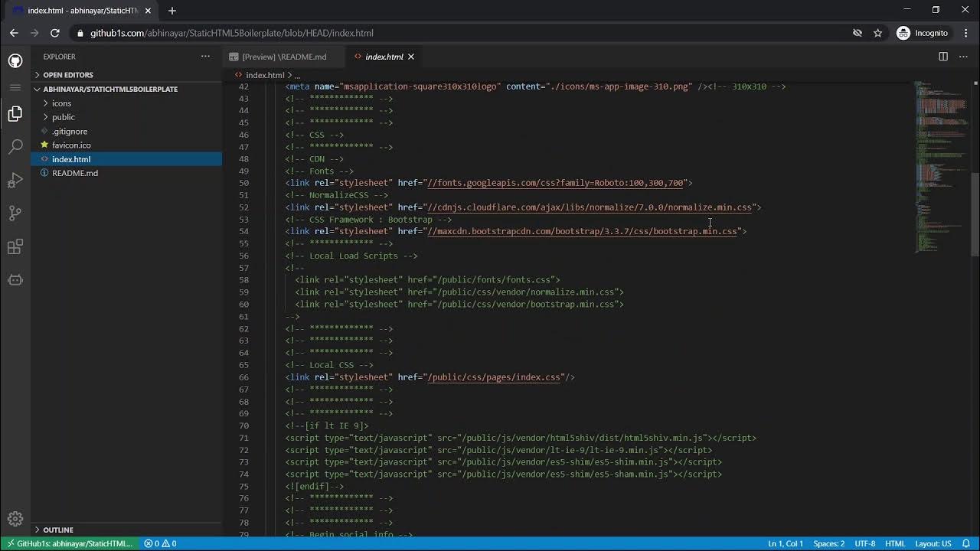Open the Manage gear icon
The height and width of the screenshot is (551, 980).
click(15, 518)
